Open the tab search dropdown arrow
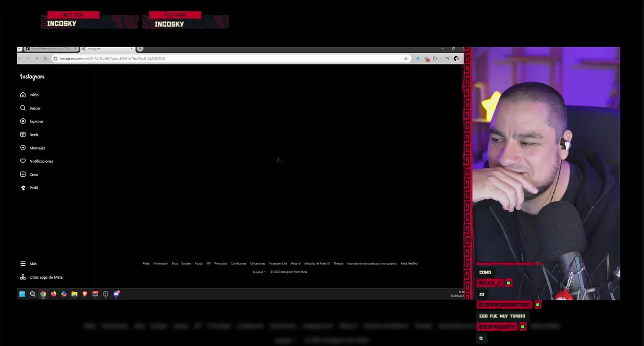Image resolution: width=644 pixels, height=346 pixels. point(20,49)
